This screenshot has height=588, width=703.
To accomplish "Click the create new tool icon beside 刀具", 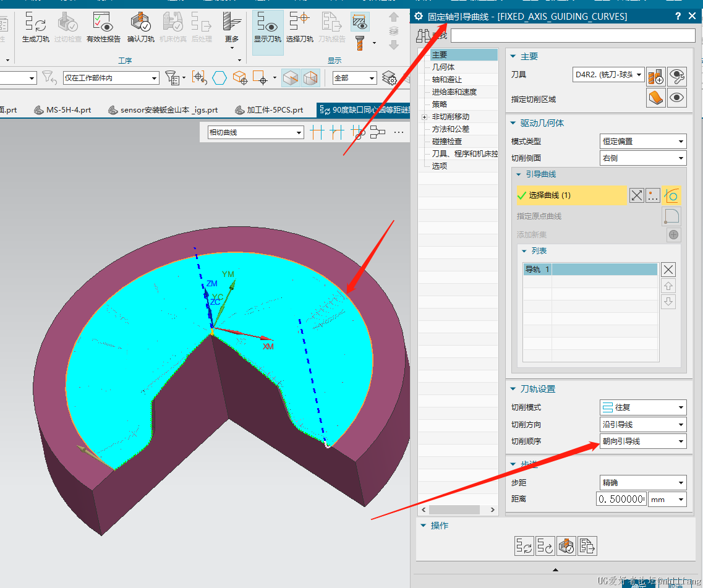I will pos(655,75).
